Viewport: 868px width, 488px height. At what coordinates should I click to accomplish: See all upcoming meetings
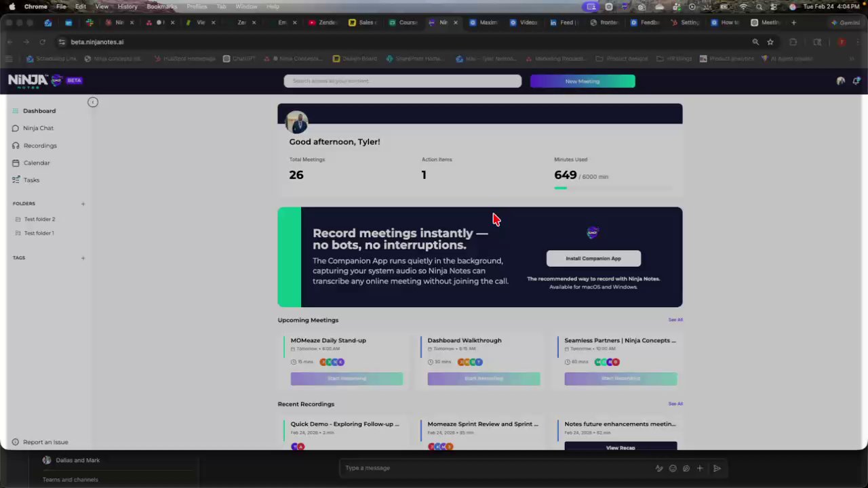(x=675, y=320)
